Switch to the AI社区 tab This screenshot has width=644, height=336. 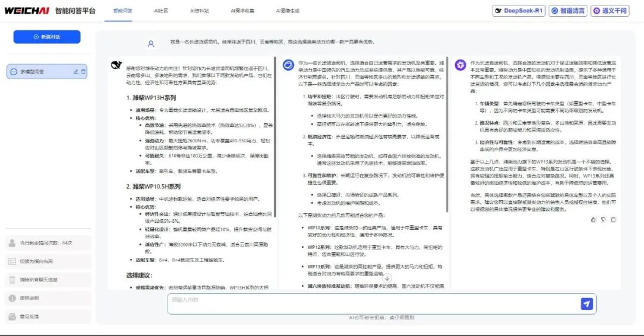(x=161, y=11)
